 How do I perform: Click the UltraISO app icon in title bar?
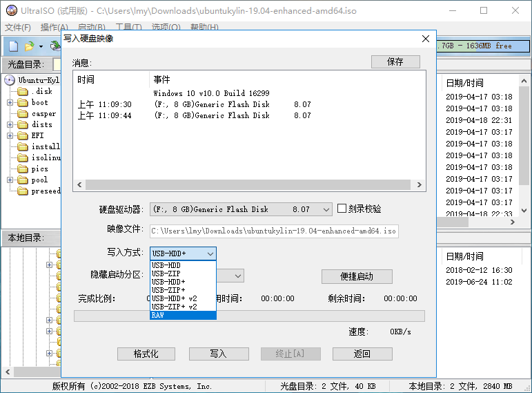pos(12,10)
